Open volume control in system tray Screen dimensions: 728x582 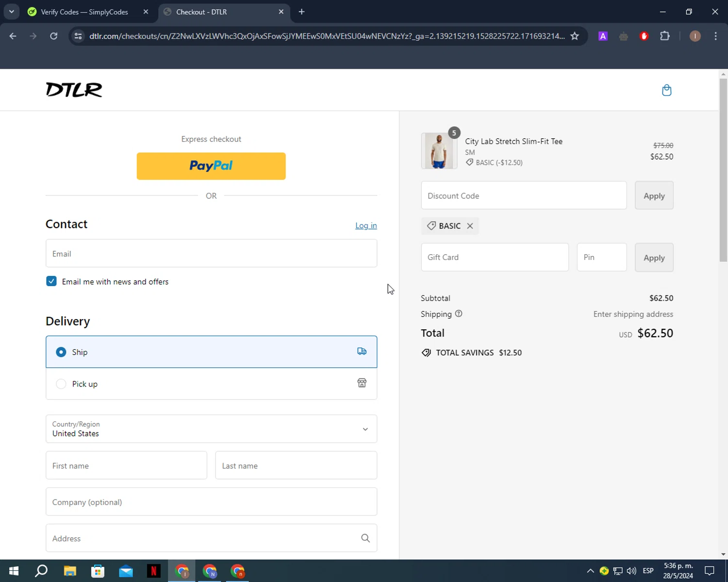(631, 571)
